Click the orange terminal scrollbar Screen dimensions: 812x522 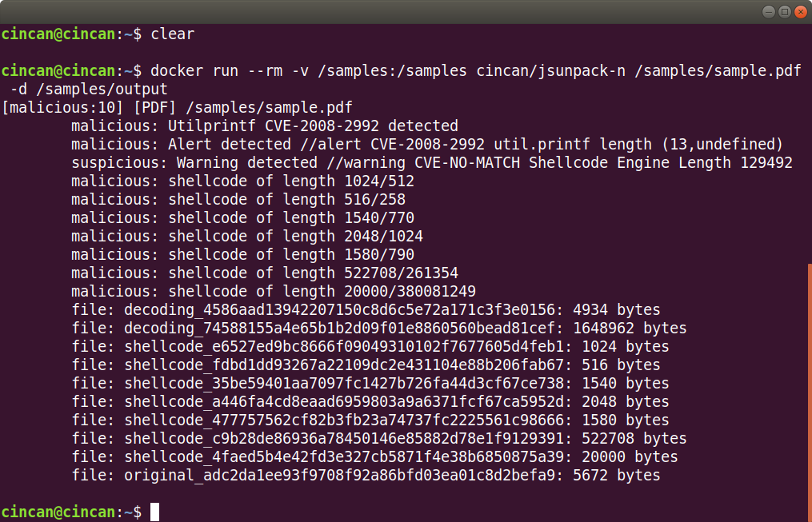tap(810, 392)
